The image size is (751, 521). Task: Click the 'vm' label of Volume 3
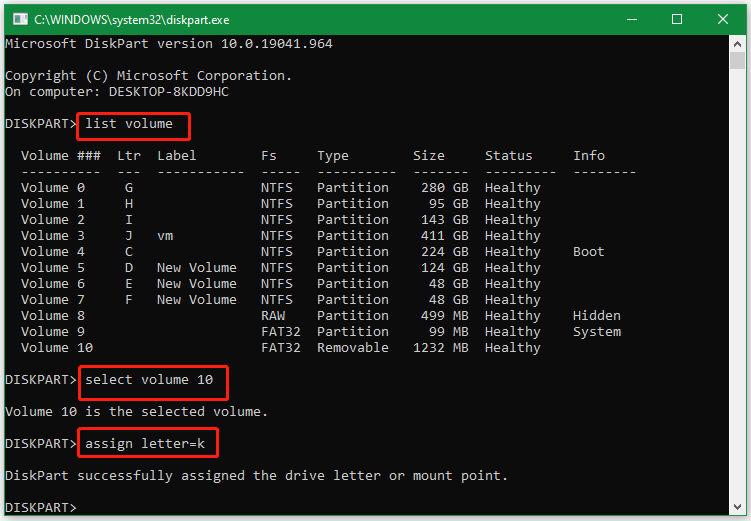[165, 236]
